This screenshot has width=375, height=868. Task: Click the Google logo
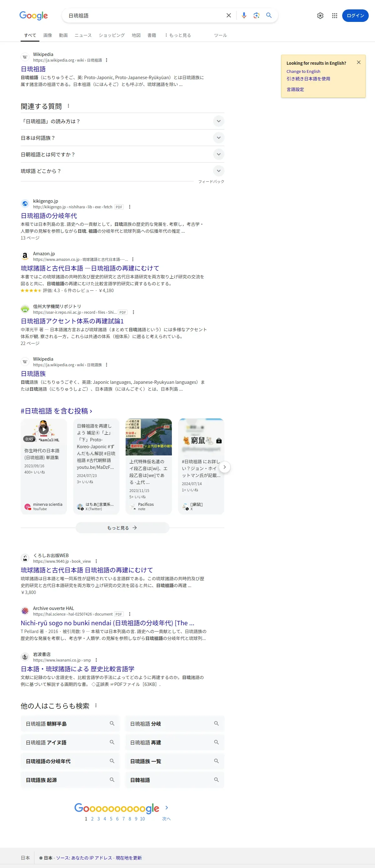34,16
